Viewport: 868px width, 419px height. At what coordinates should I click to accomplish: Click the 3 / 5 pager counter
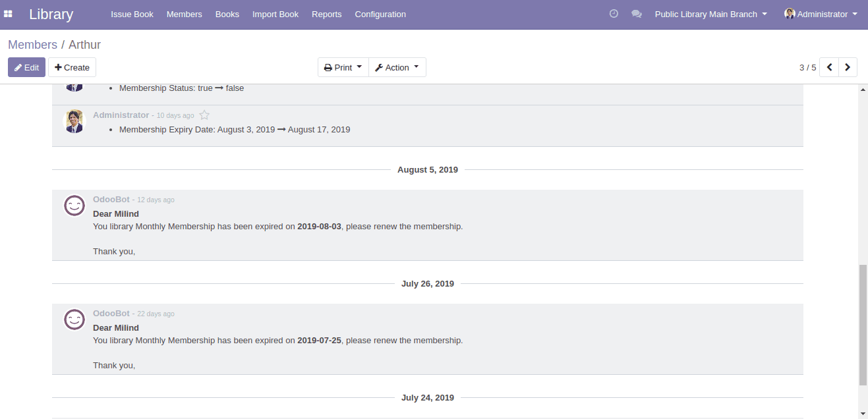tap(807, 67)
